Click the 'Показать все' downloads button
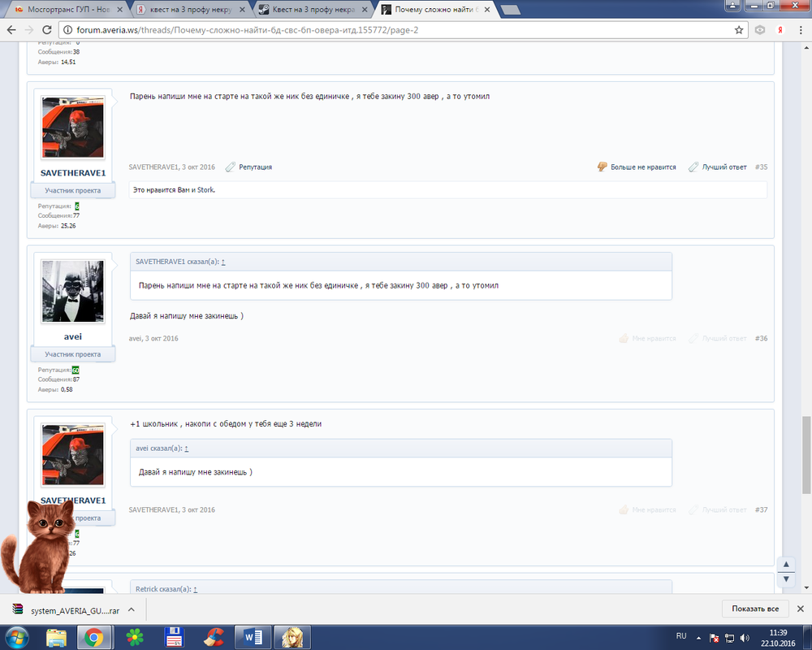 pyautogui.click(x=754, y=609)
